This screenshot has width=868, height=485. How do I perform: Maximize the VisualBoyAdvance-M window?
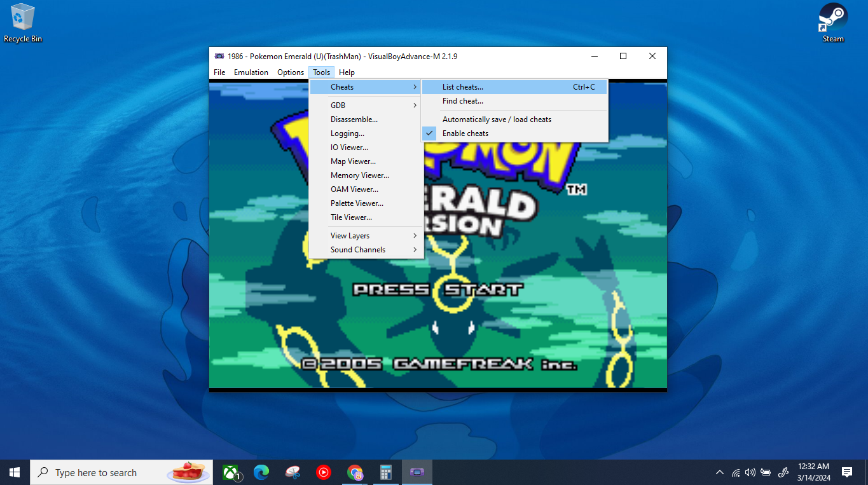623,56
